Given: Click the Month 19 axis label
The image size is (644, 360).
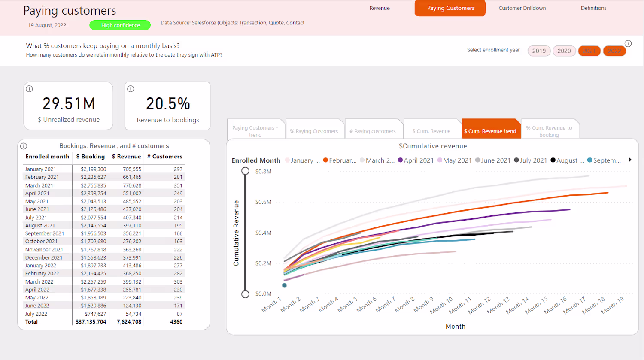Looking at the screenshot, I should click(612, 306).
